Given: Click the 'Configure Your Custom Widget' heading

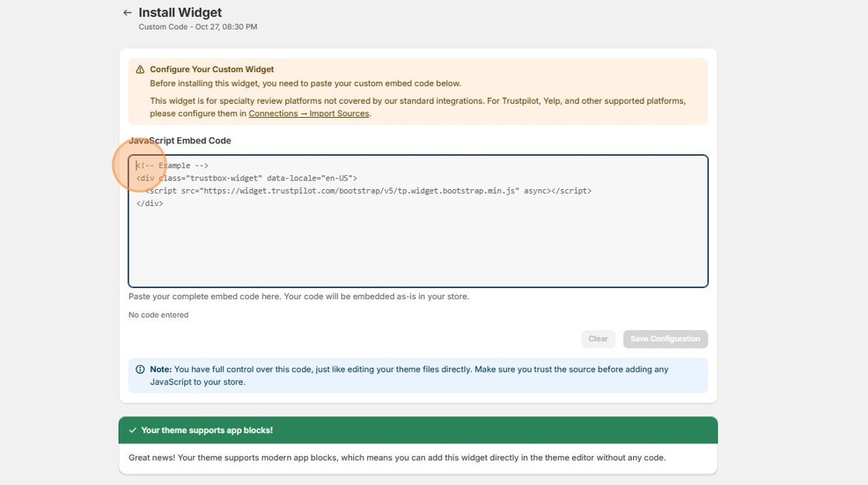Looking at the screenshot, I should (x=212, y=69).
